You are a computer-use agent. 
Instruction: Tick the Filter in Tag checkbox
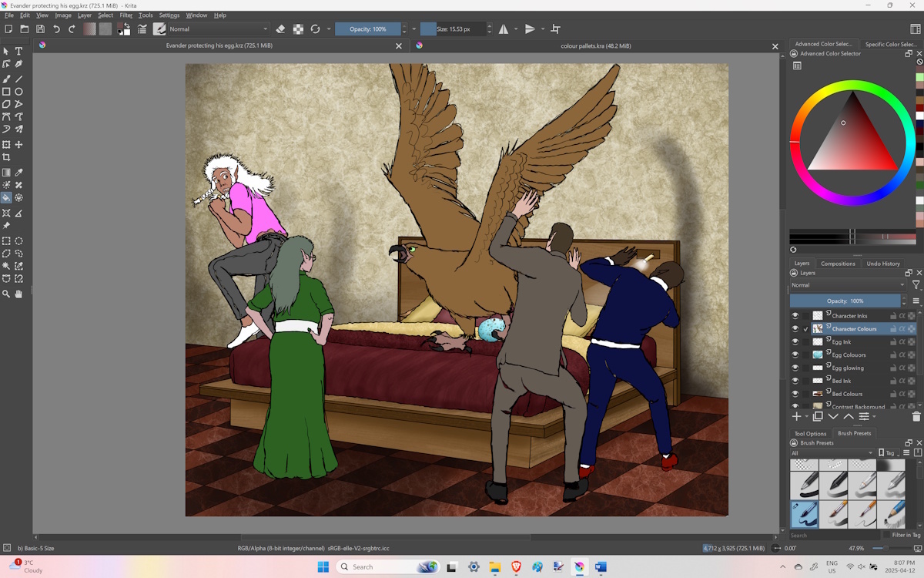[885, 535]
